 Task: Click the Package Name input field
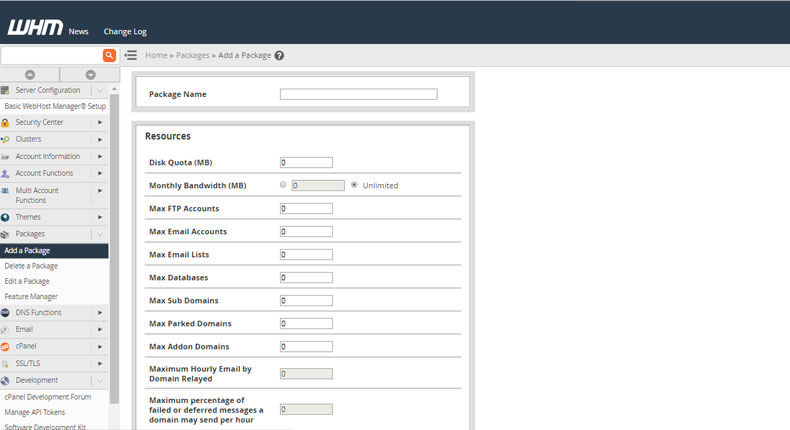(x=358, y=95)
